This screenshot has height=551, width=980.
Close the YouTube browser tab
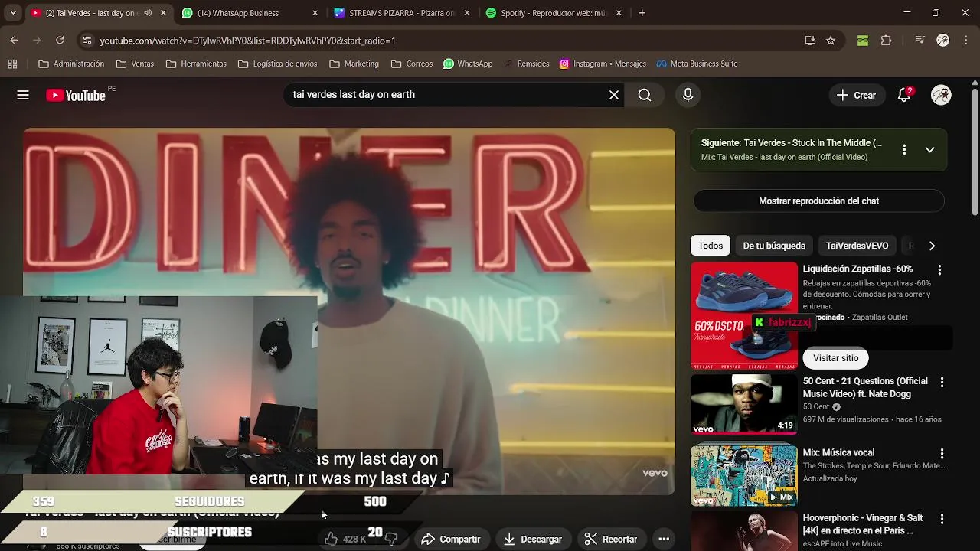click(x=163, y=13)
